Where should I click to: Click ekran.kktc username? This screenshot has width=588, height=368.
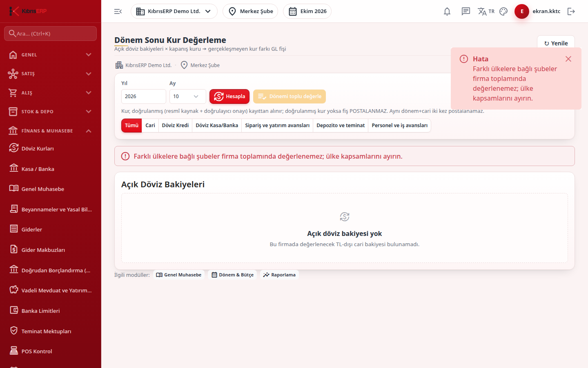pos(546,11)
